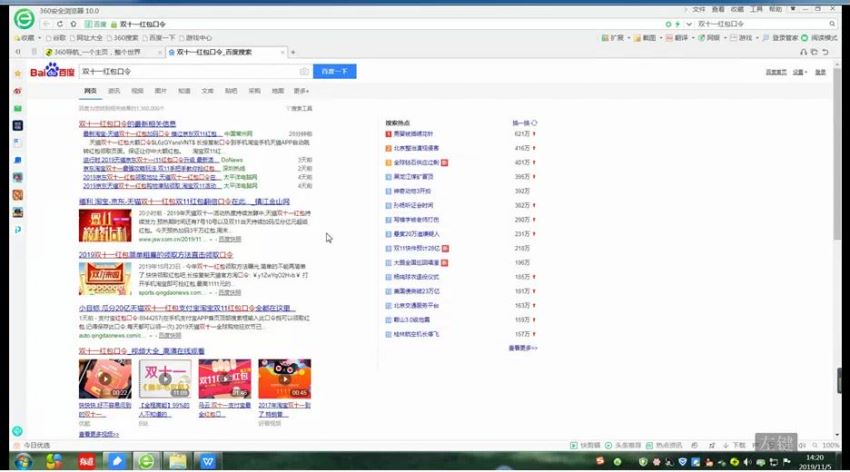Select the 贴吧 search tab
This screenshot has height=472, width=850.
coord(231,91)
